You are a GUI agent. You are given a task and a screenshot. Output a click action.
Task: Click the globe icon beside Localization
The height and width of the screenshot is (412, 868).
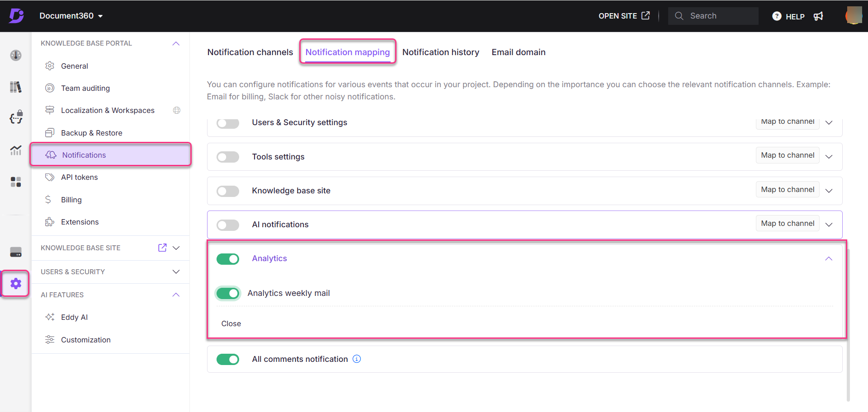[x=177, y=110]
